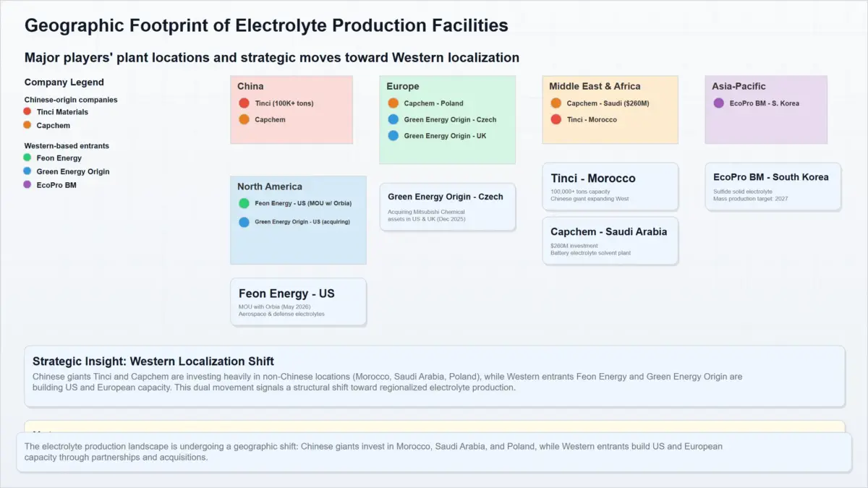Select blue marker for Green Energy Origin - US

244,222
